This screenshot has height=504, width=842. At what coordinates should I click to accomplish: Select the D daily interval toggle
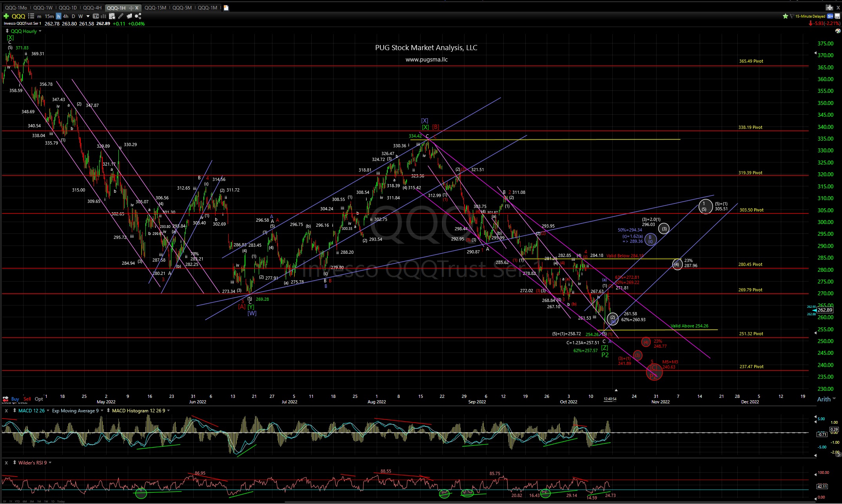(x=73, y=16)
